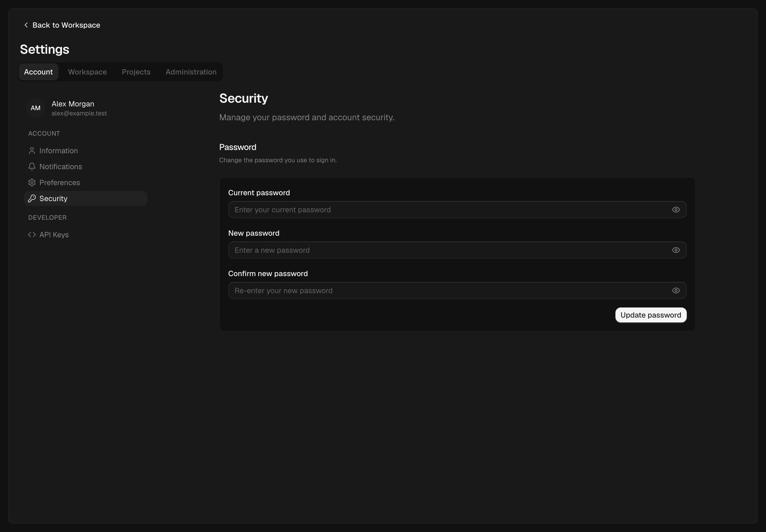This screenshot has height=532, width=766.
Task: Click the Settings page heading
Action: [45, 49]
